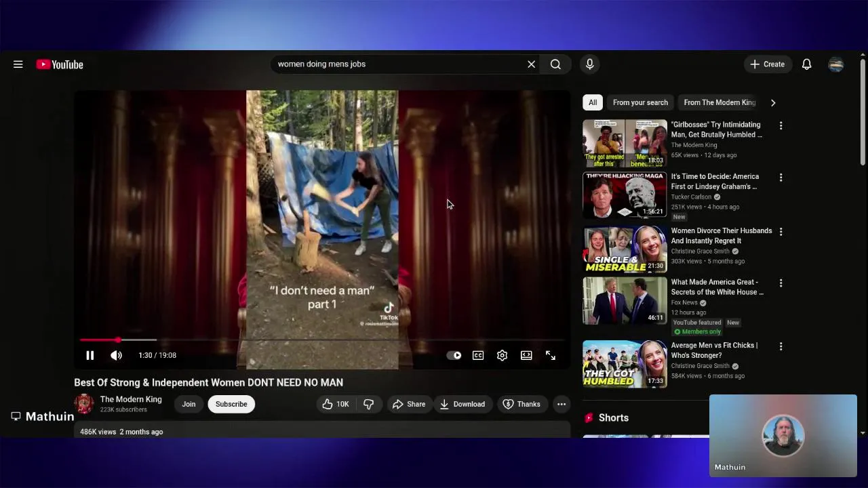Toggle the autoplay switch

point(454,355)
